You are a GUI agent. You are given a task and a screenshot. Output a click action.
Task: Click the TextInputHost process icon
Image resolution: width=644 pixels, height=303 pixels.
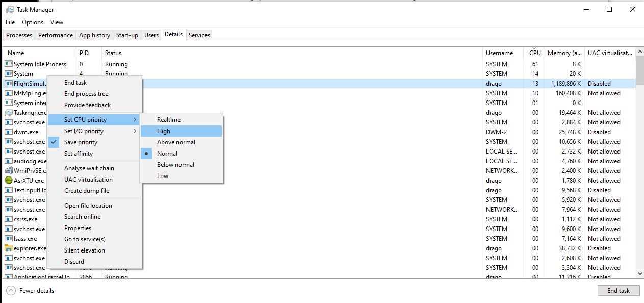coord(8,190)
